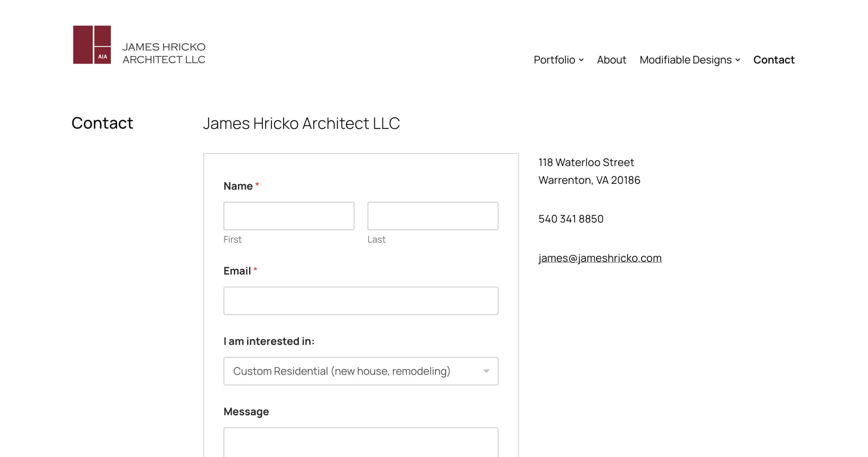Viewport: 868px width, 457px height.
Task: Open the Modifiable Designs menu
Action: click(x=685, y=60)
